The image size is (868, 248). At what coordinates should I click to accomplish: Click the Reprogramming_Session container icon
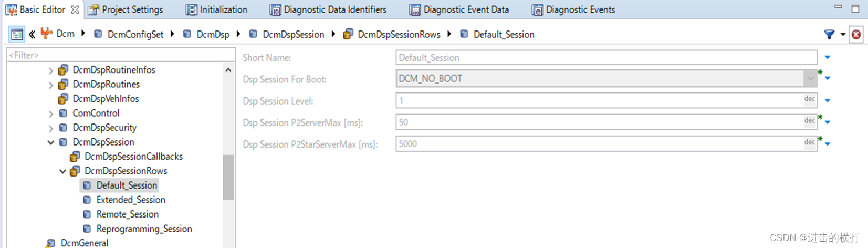coord(87,229)
